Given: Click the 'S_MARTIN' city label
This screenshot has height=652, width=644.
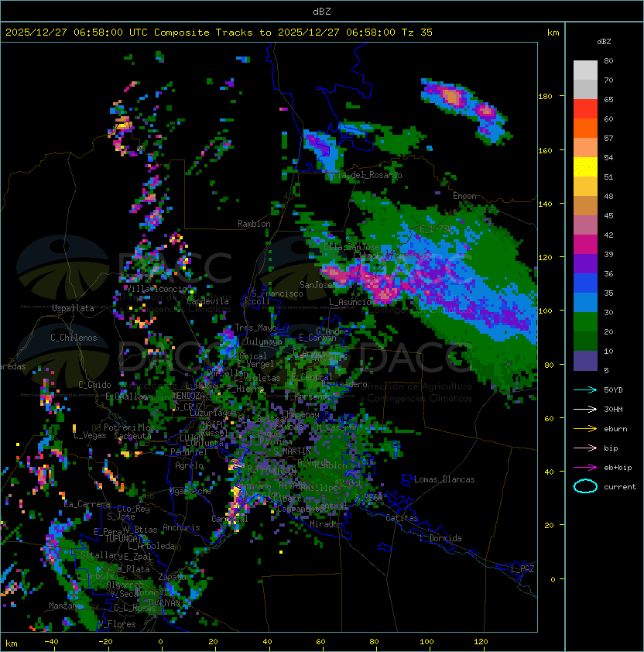Looking at the screenshot, I should click(x=293, y=451).
